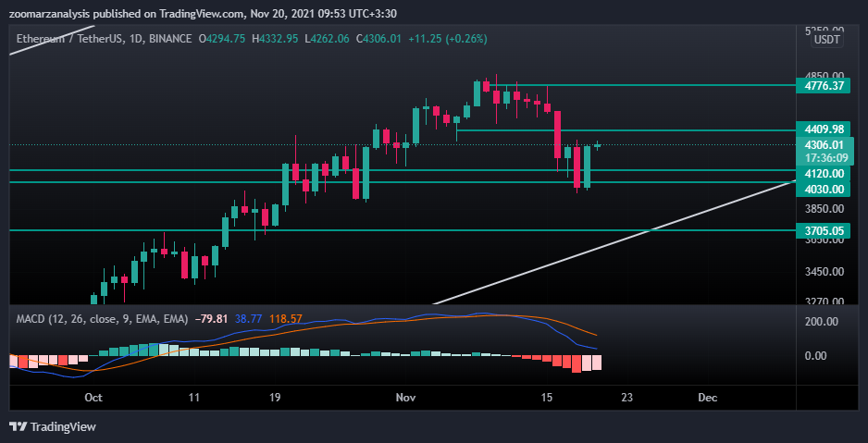
Task: Click the blue MACD value 38.77
Action: [249, 319]
